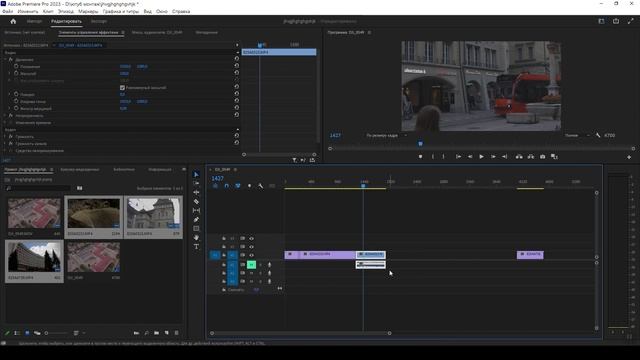Expand the Opacity effect group

[x=5, y=116]
